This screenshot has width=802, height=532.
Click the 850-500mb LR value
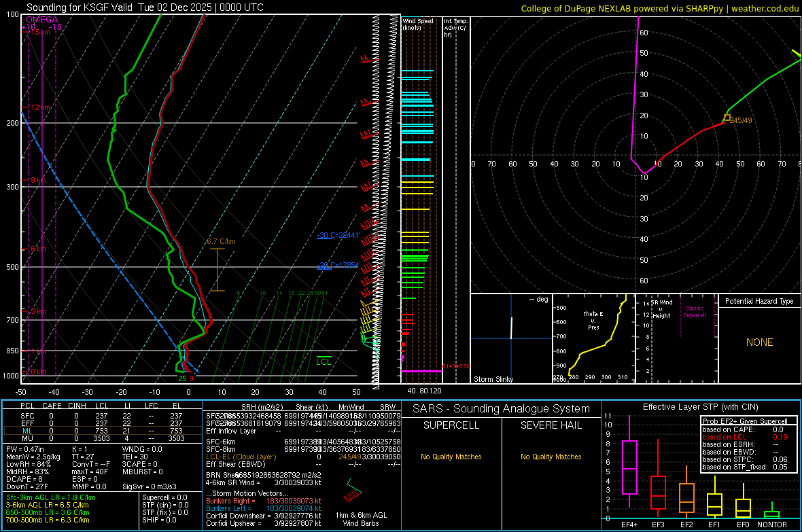[x=48, y=512]
